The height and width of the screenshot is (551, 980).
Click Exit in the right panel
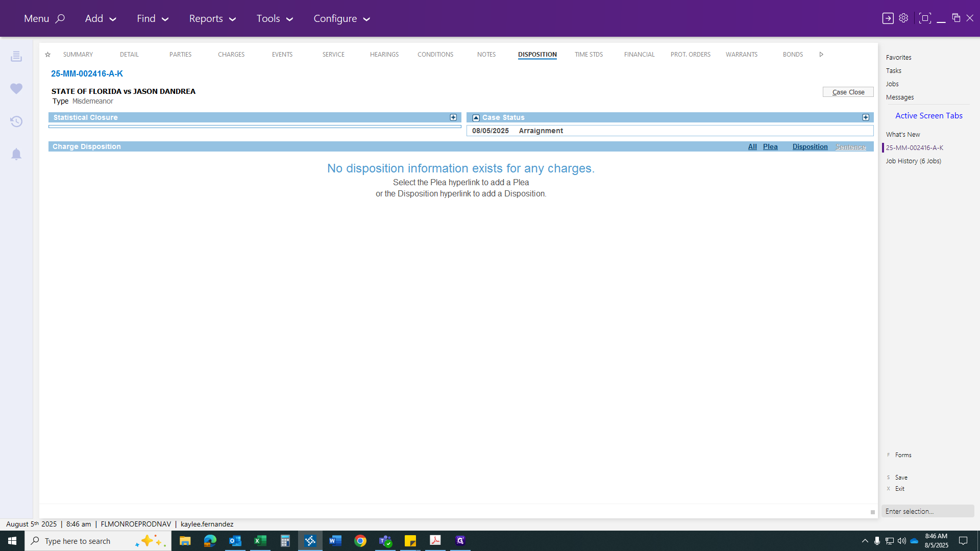899,489
